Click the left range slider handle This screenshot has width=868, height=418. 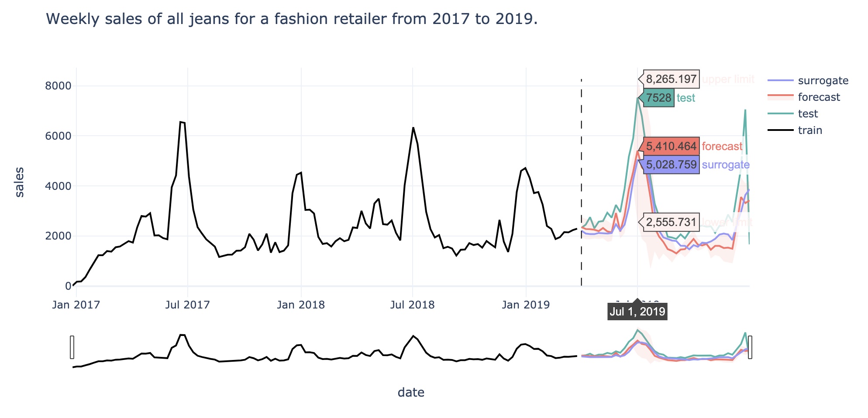(72, 347)
